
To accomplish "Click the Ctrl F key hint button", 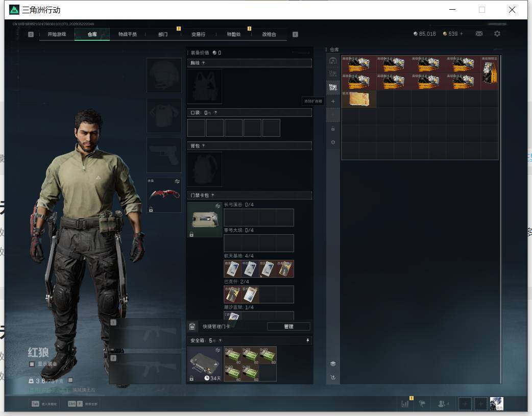I will pyautogui.click(x=83, y=404).
